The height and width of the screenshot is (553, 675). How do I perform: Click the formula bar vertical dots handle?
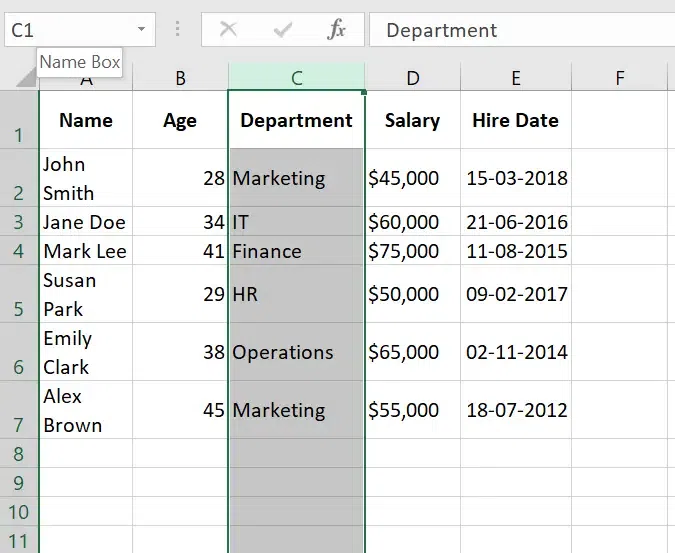(177, 29)
